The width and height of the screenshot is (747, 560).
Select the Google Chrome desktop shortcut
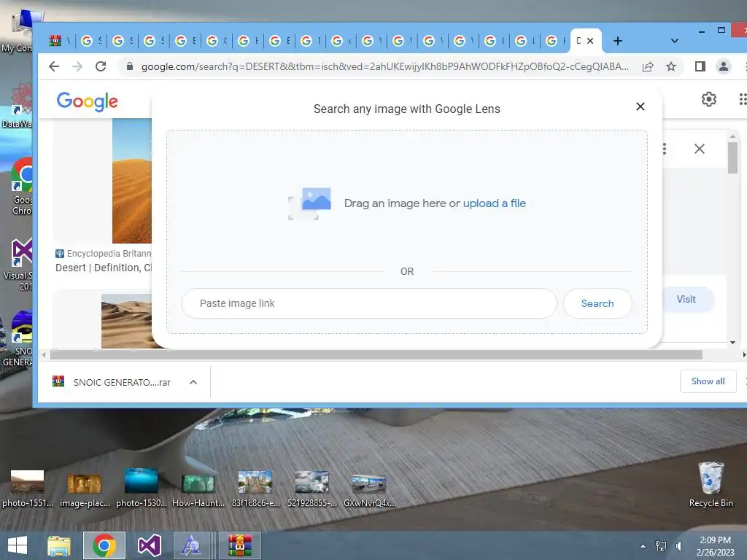(21, 187)
